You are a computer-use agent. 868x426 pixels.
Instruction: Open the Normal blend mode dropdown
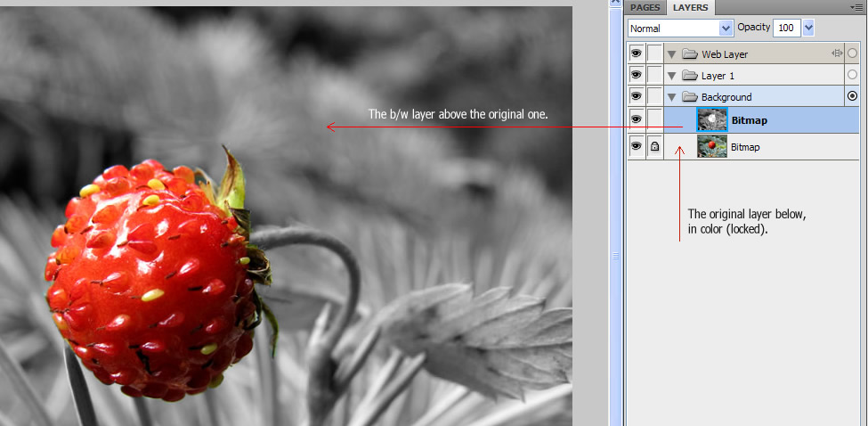tap(681, 28)
